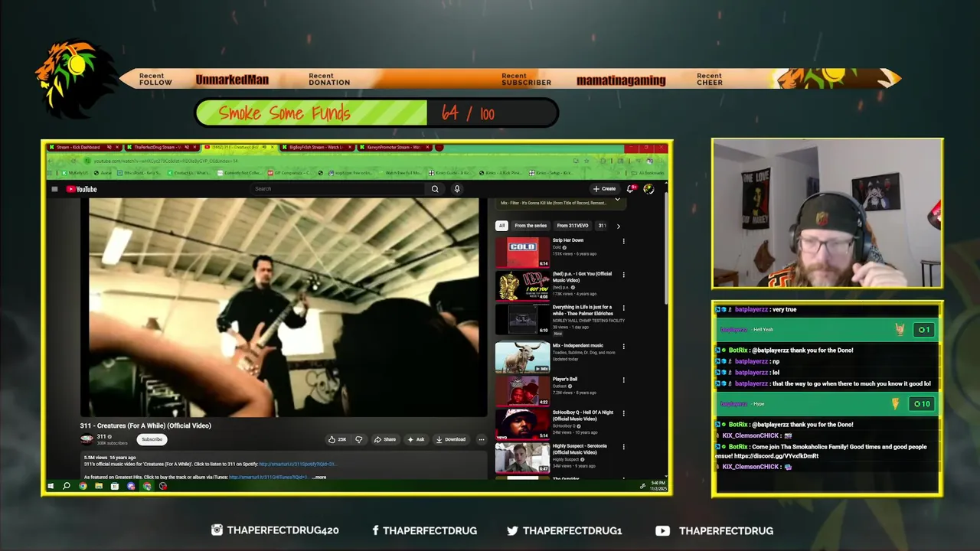Select the 311 filter chip
The width and height of the screenshot is (980, 551).
pyautogui.click(x=602, y=226)
